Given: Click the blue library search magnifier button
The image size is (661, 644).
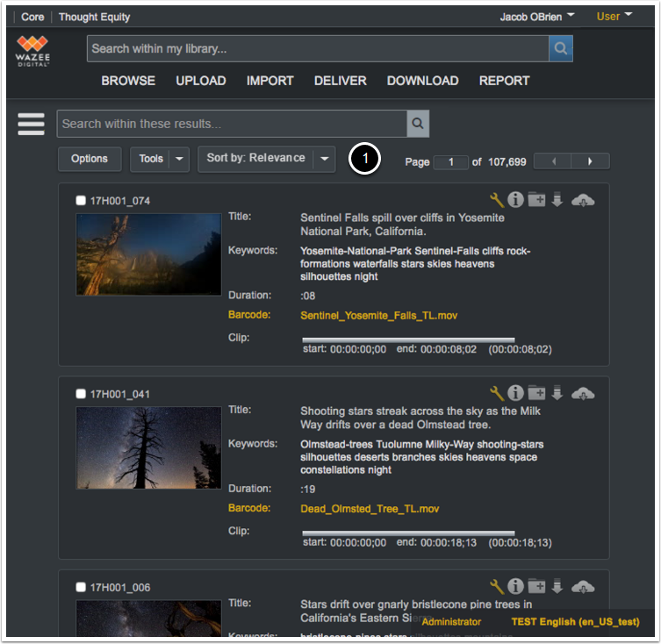Looking at the screenshot, I should (560, 48).
